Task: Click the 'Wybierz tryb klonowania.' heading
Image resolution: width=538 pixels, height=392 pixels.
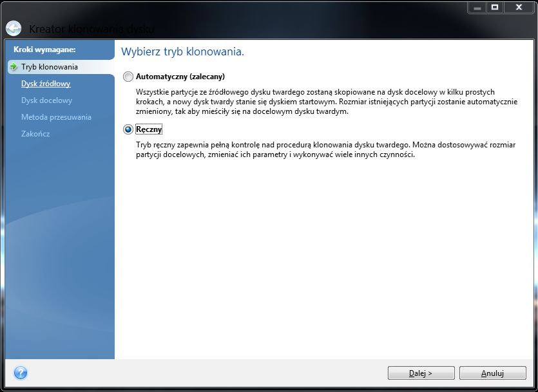Action: 182,52
